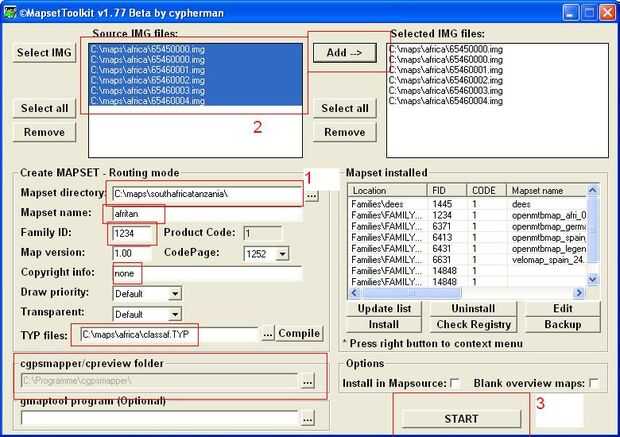
Task: Click the Mapset name field
Action: point(207,214)
